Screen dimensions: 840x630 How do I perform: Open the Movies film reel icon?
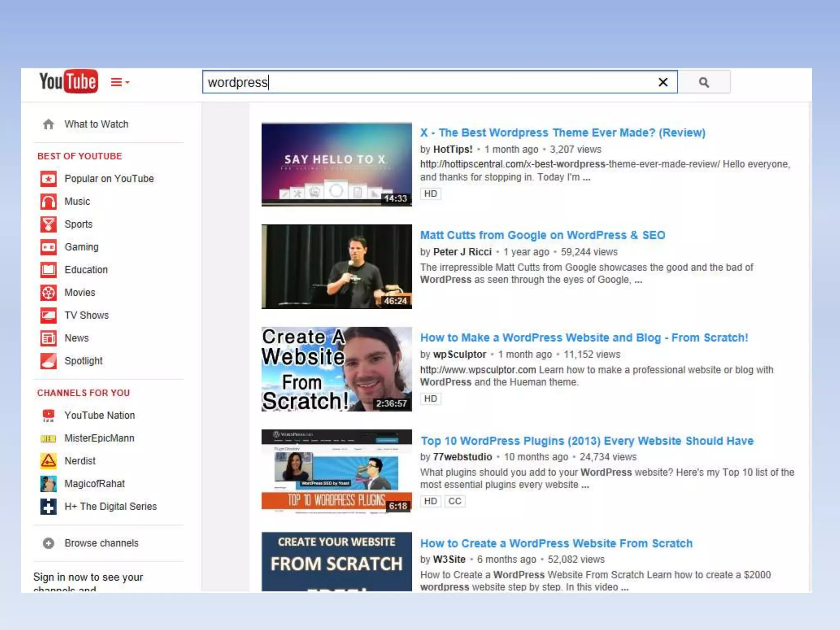click(x=48, y=293)
